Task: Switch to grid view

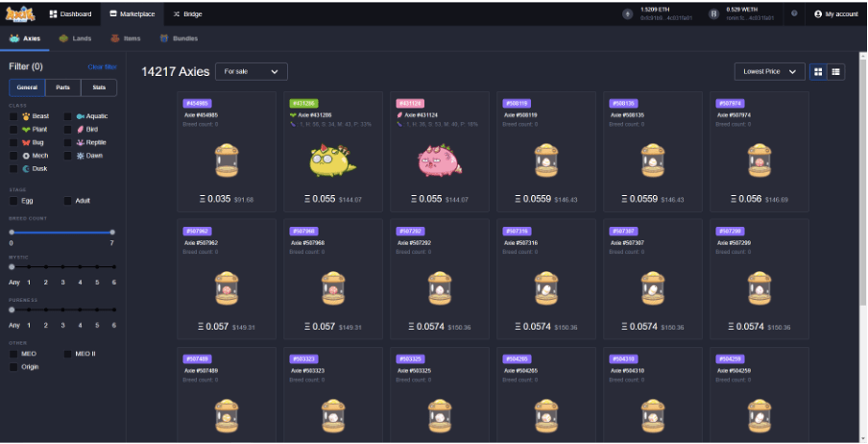Action: point(818,71)
